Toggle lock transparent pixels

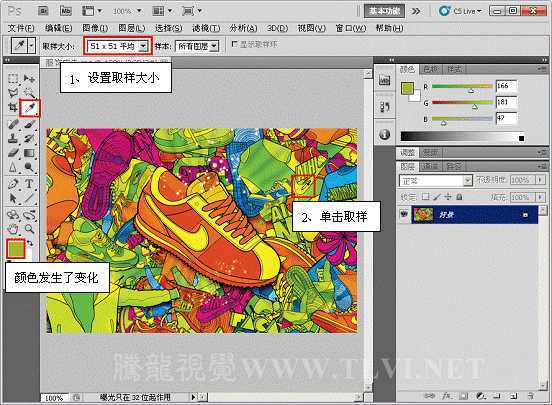tap(426, 197)
